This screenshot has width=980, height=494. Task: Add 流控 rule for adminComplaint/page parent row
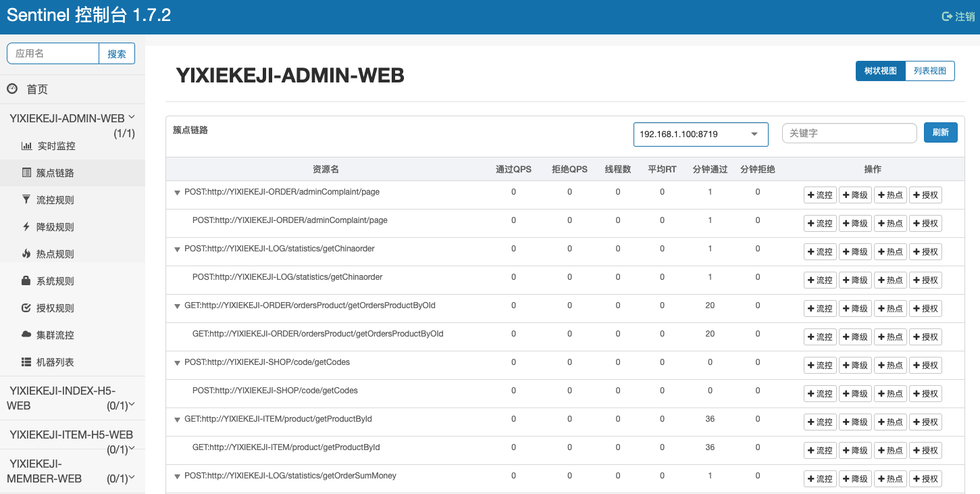click(820, 195)
